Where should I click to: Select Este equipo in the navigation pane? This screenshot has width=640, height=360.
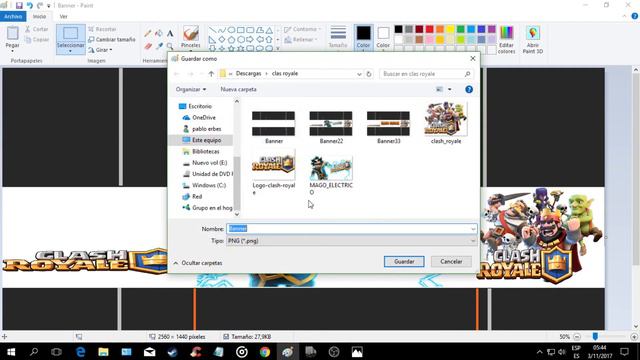click(202, 140)
